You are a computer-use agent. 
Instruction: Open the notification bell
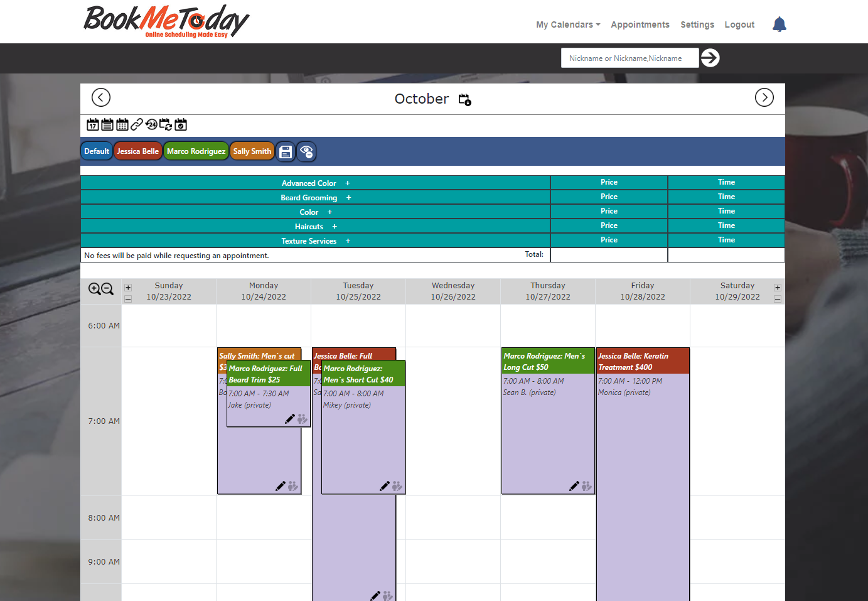[779, 24]
